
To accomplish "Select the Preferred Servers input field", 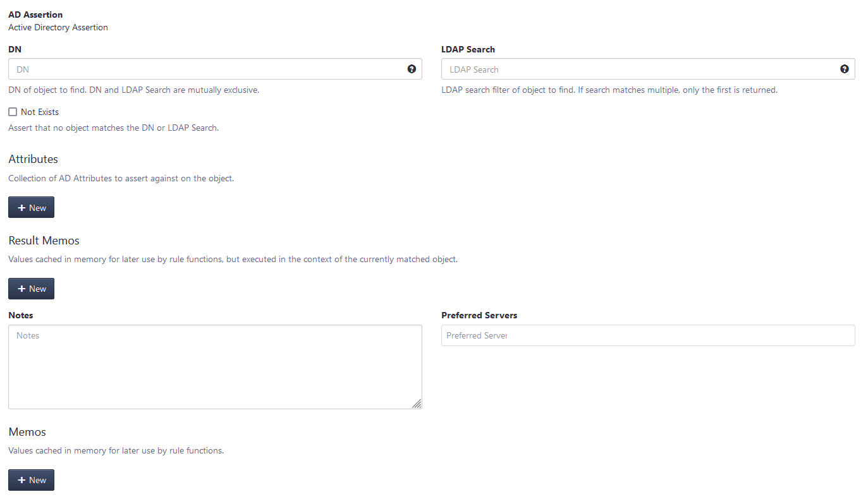I will tap(647, 335).
